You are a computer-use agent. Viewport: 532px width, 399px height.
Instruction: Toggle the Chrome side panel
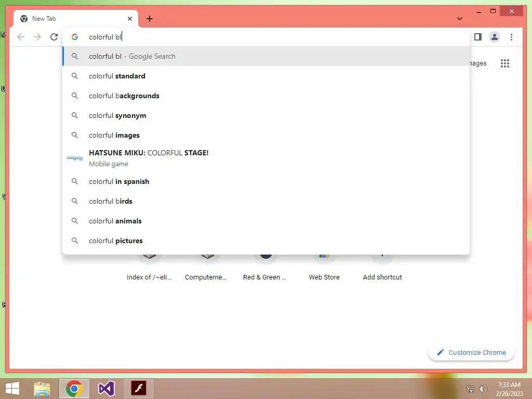[x=478, y=37]
